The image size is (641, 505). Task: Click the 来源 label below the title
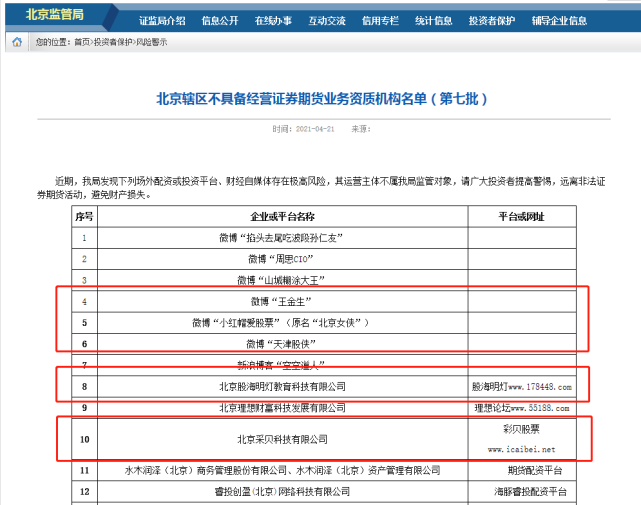click(x=361, y=129)
